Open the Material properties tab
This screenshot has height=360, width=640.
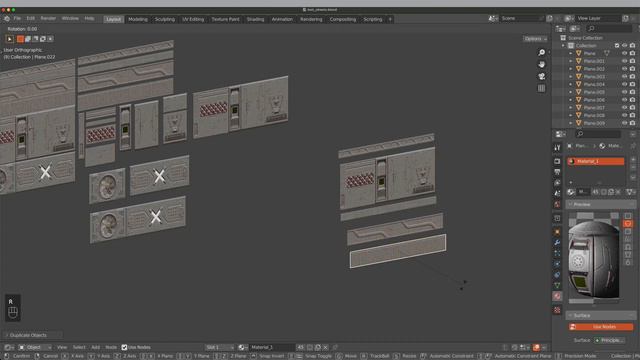pyautogui.click(x=557, y=296)
